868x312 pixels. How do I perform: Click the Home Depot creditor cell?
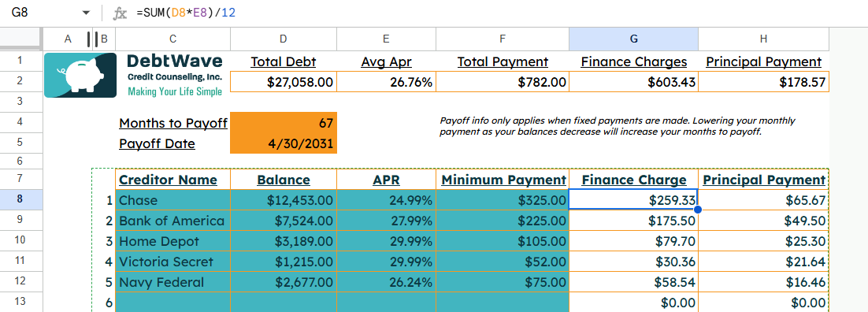tap(172, 241)
